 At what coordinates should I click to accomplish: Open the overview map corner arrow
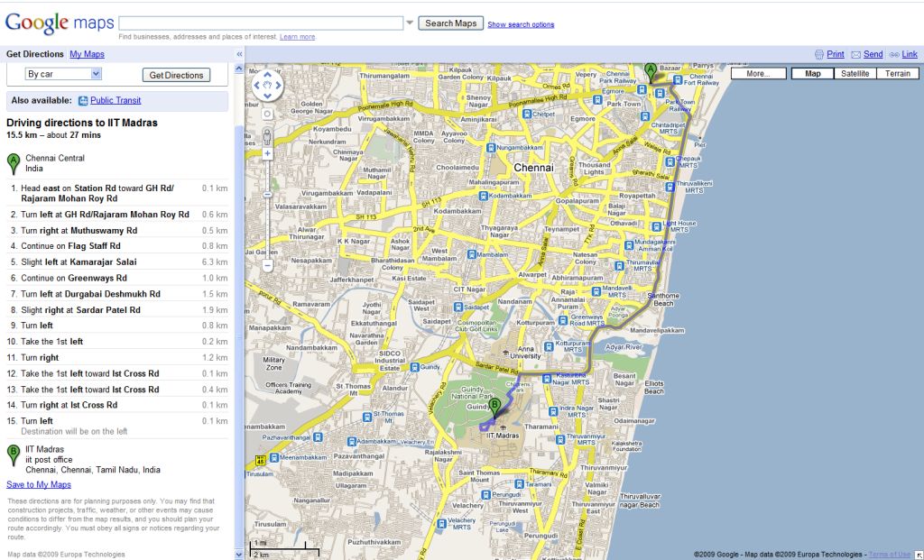(918, 554)
